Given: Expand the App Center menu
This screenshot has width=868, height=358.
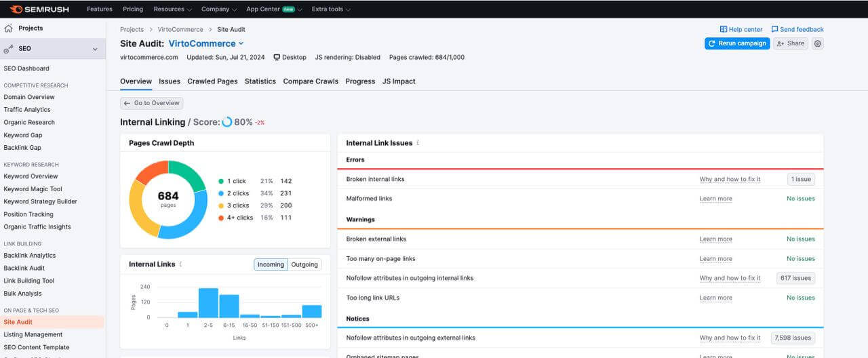Looking at the screenshot, I should [x=274, y=9].
